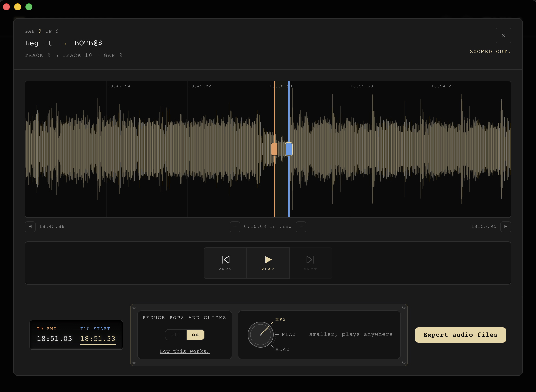Click the scroll-right arrow beside 18:55.95
Screen dimensions: 536x392
point(506,227)
